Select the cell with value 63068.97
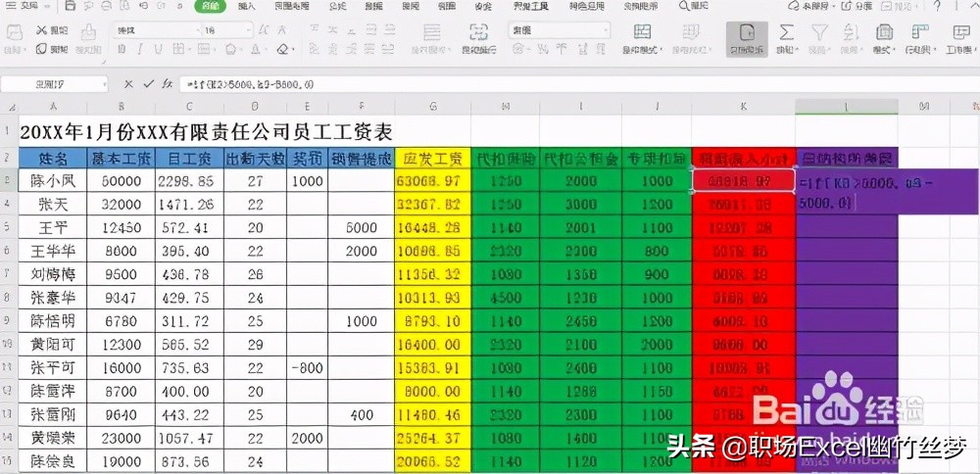The image size is (980, 474). click(432, 181)
